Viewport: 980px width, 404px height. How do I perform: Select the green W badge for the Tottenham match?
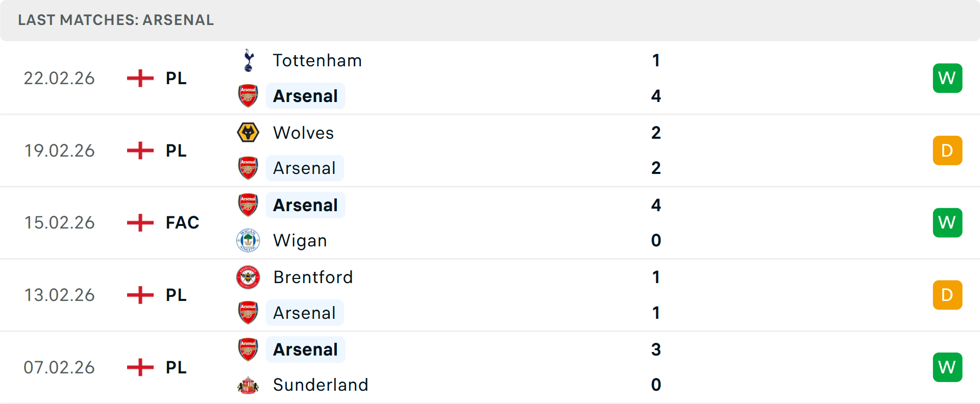click(947, 78)
